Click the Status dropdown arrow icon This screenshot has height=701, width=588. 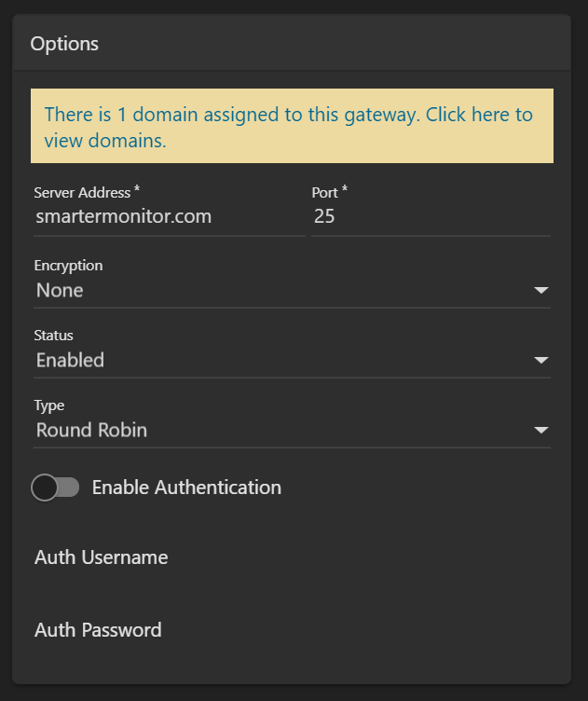pyautogui.click(x=541, y=361)
